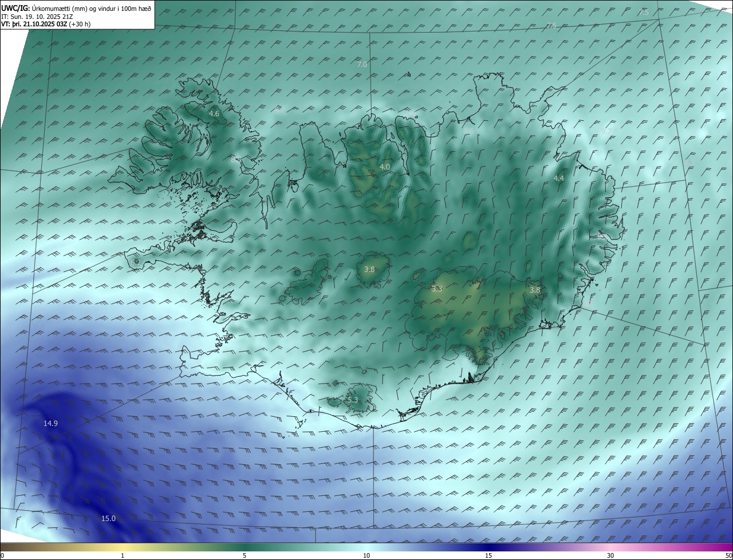
Task: Click the '5' tick on the color scale
Action: (245, 555)
